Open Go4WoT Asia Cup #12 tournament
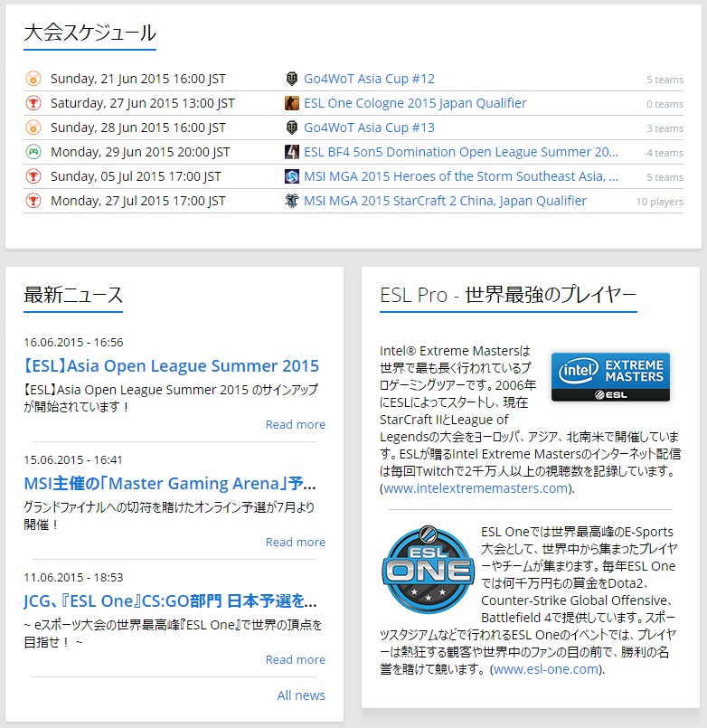The image size is (707, 728). [x=369, y=79]
